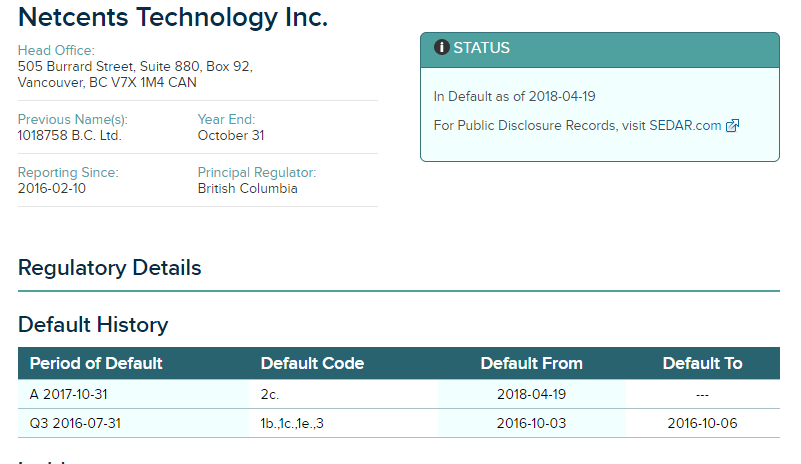Click the Default Code column header
The width and height of the screenshot is (801, 464).
coord(312,363)
